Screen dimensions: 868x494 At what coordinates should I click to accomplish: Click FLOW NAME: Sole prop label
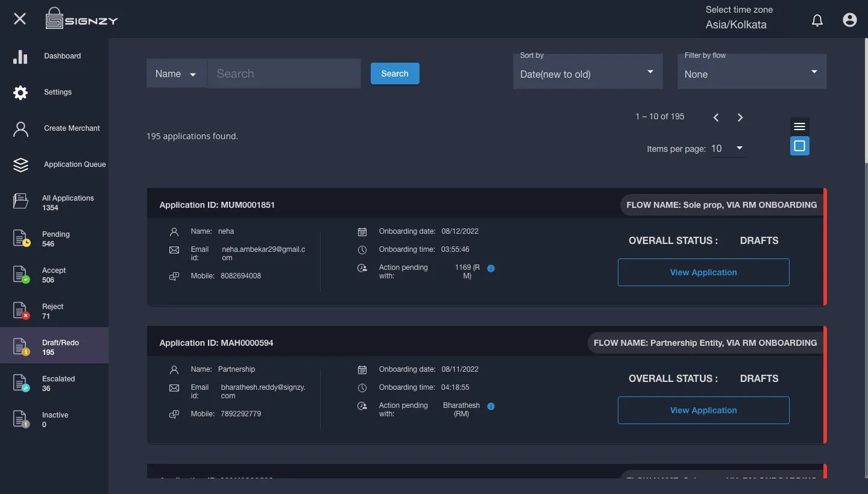pyautogui.click(x=722, y=205)
